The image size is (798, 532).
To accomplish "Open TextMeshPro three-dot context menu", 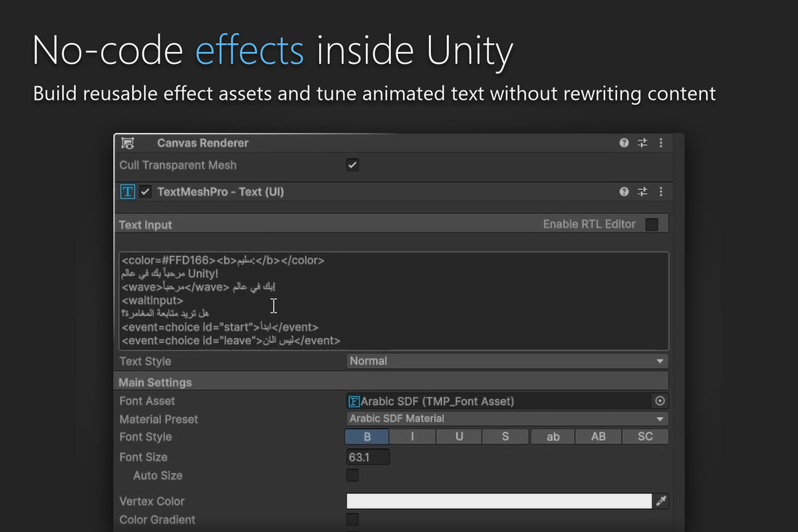I will (x=660, y=192).
